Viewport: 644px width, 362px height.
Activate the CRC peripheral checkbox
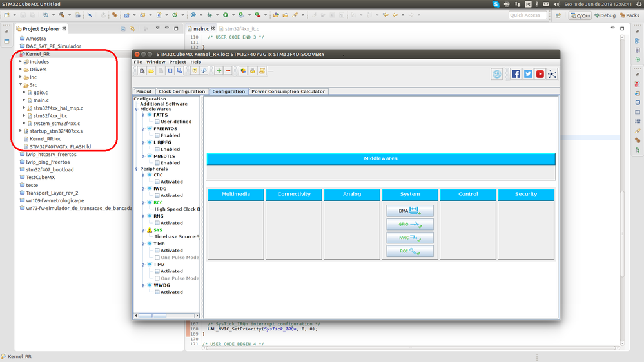coord(157,182)
